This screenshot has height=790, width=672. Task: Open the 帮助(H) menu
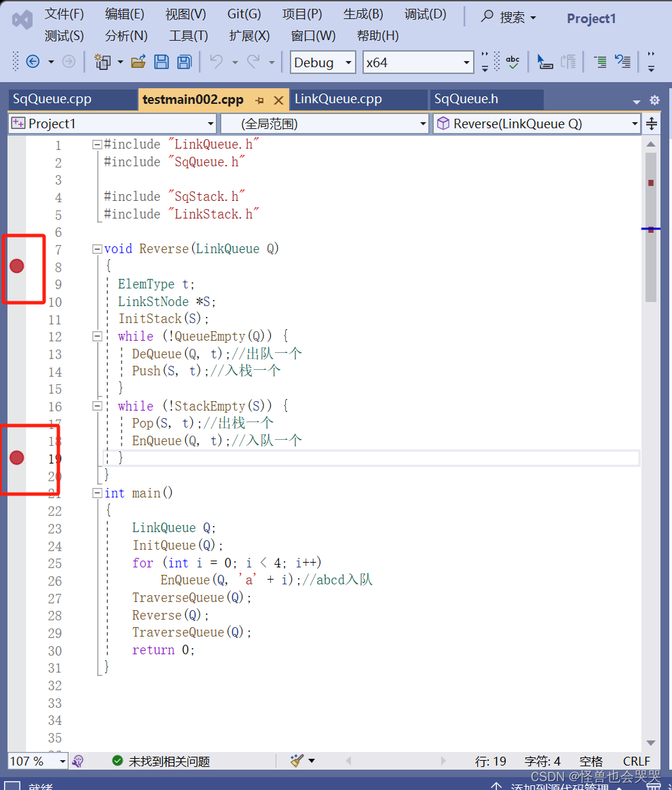point(378,36)
